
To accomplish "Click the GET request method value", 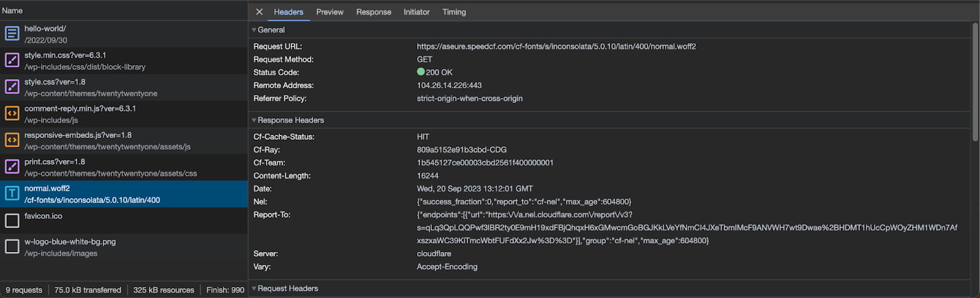I will (424, 59).
